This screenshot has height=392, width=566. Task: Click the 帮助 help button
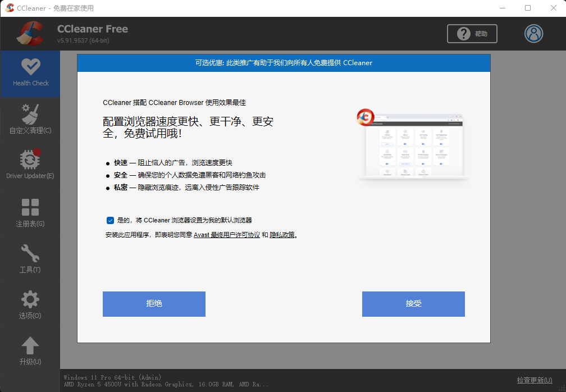click(x=472, y=34)
